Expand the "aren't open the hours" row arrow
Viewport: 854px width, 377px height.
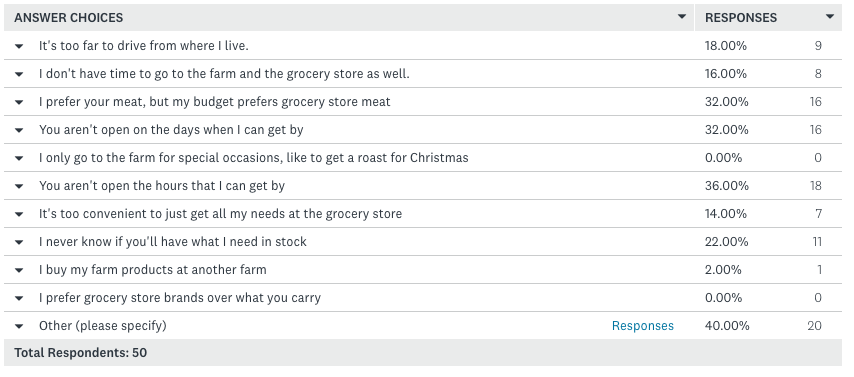(19, 186)
